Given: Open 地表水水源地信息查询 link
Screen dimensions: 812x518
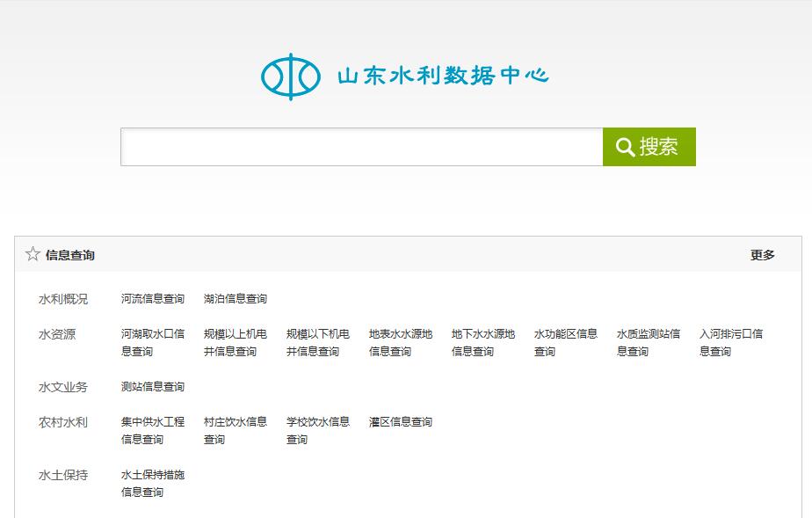Looking at the screenshot, I should pyautogui.click(x=401, y=342).
